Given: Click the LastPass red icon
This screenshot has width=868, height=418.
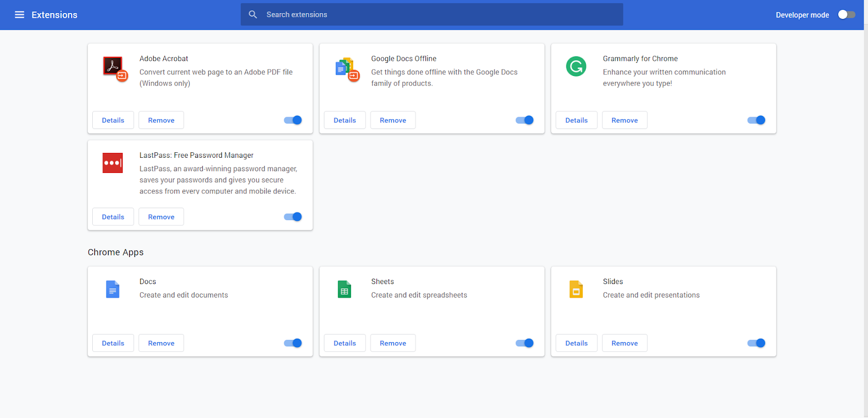Looking at the screenshot, I should coord(113,163).
